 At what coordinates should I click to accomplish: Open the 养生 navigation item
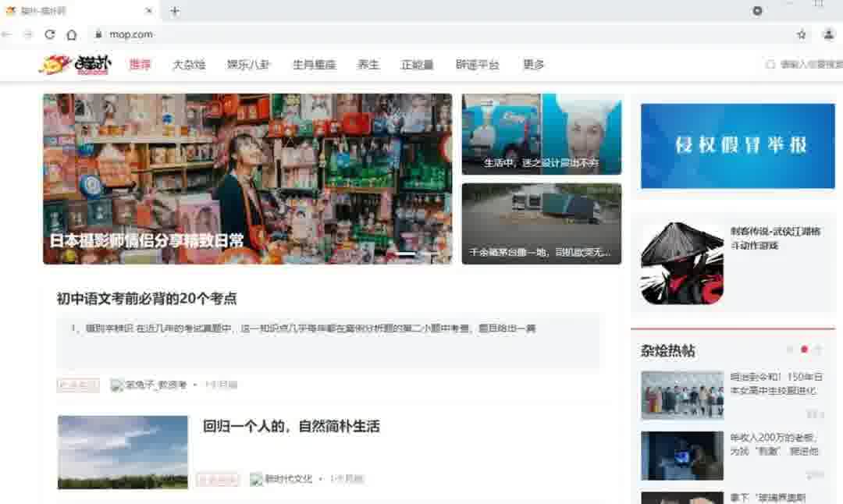(368, 65)
